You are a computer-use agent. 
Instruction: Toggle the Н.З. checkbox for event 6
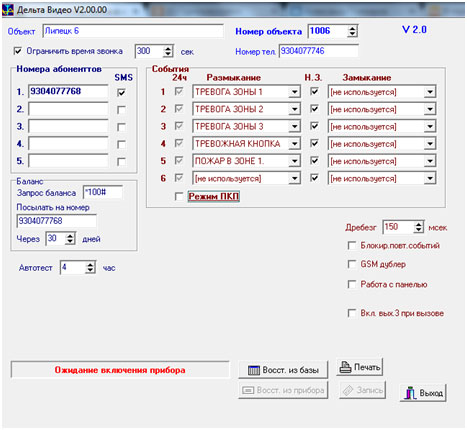(x=314, y=178)
